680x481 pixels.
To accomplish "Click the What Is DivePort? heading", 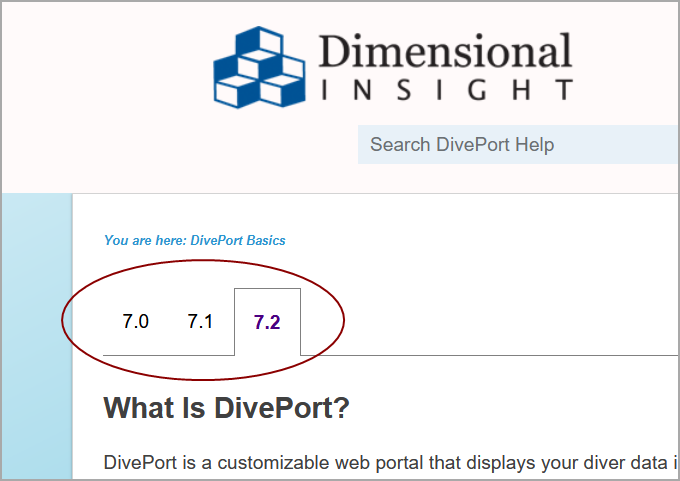I will [x=226, y=408].
